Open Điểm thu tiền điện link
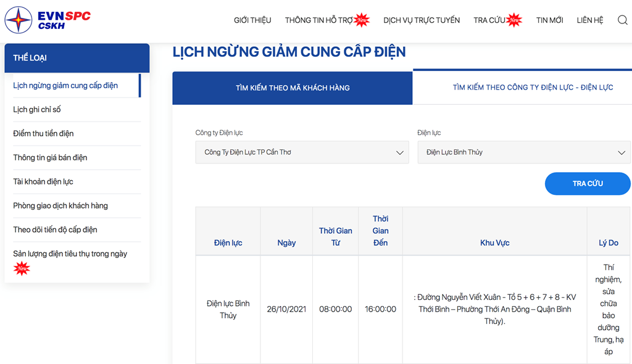The height and width of the screenshot is (364, 632). point(43,133)
